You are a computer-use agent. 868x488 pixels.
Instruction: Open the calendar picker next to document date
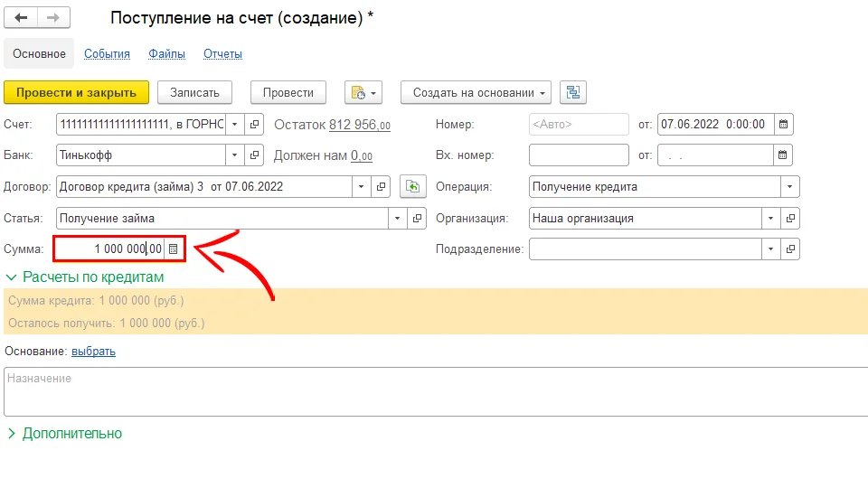coord(784,125)
